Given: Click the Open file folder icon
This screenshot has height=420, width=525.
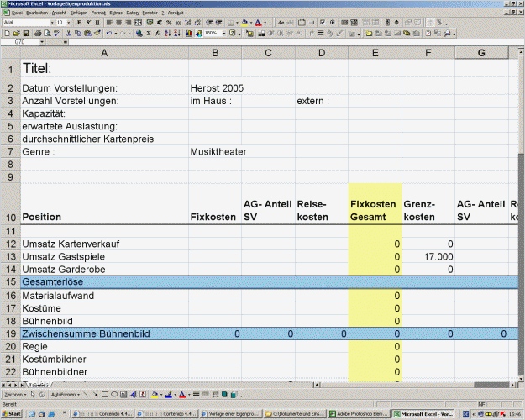Looking at the screenshot, I should point(16,33).
